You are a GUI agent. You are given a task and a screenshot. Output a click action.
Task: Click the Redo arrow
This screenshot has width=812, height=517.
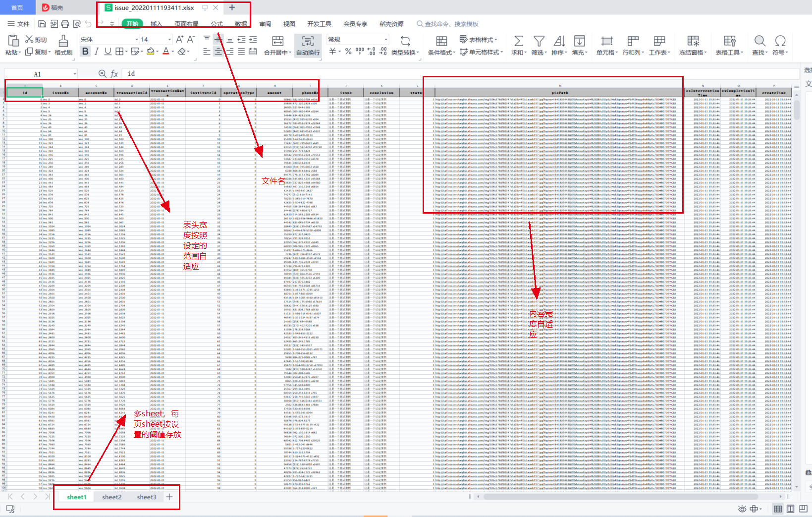pyautogui.click(x=101, y=24)
